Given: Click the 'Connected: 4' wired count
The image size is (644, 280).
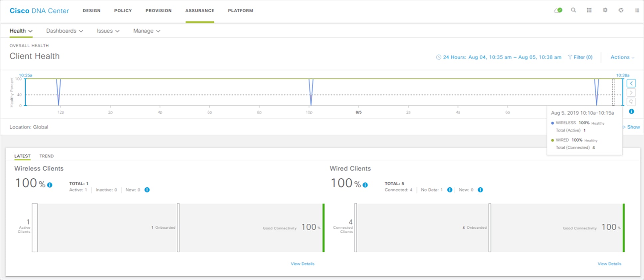Looking at the screenshot, I should (398, 190).
